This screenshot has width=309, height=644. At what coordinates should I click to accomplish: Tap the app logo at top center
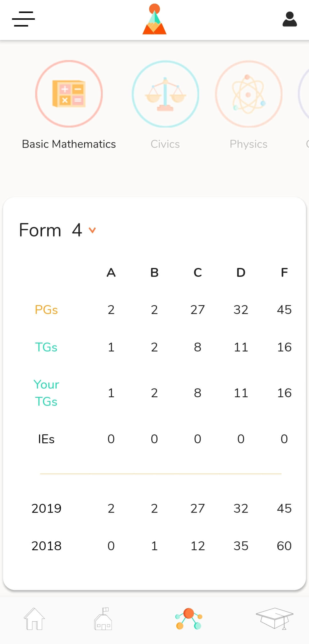pos(154,19)
